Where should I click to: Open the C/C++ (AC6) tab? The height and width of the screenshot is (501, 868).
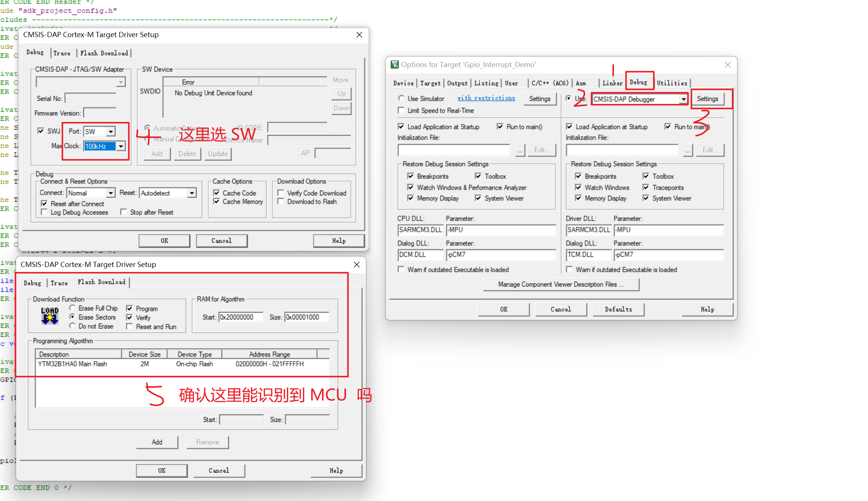click(550, 83)
